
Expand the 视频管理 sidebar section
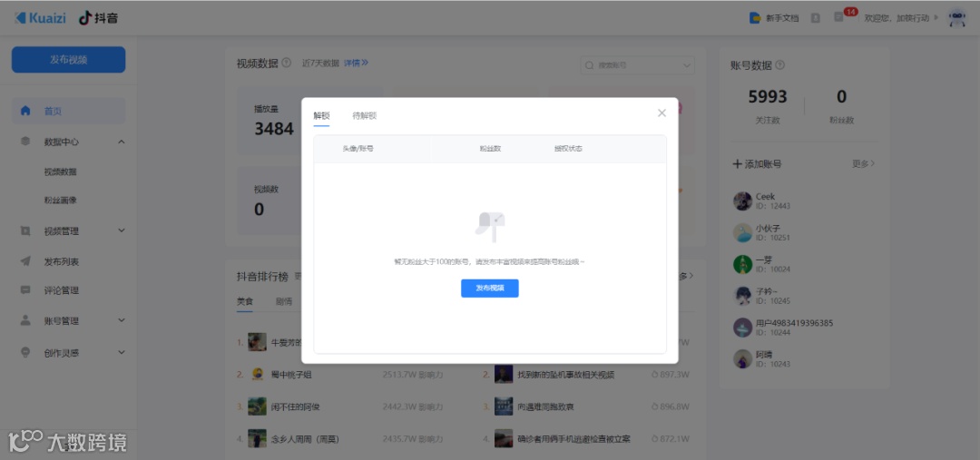pos(122,230)
